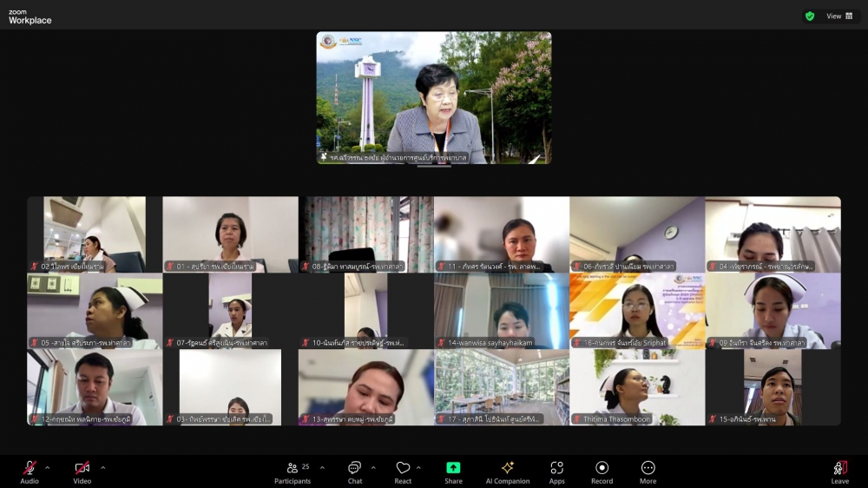Open the View layout menu

click(x=838, y=16)
